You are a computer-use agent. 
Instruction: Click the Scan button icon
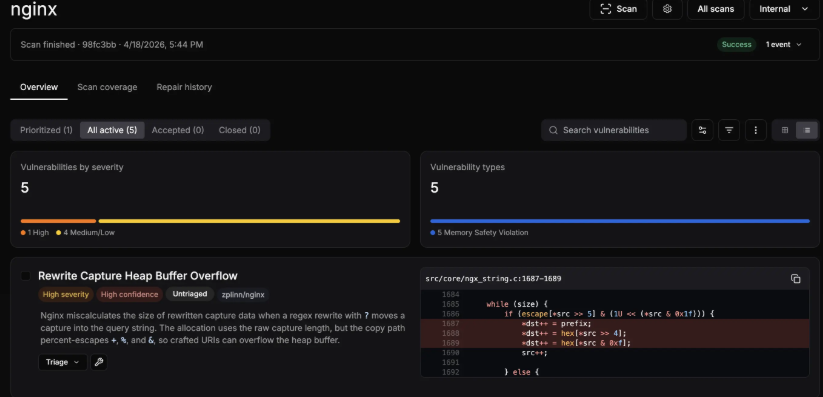(606, 9)
